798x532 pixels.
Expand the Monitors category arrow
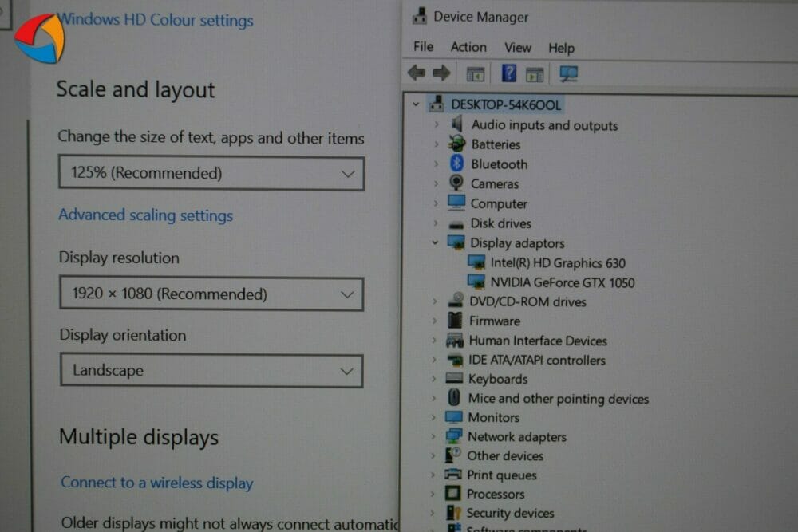pos(433,418)
